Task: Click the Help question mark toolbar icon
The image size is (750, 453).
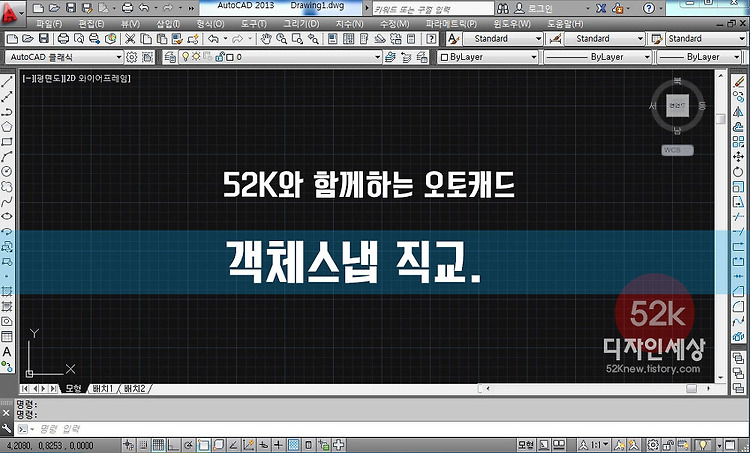Action: [x=431, y=39]
